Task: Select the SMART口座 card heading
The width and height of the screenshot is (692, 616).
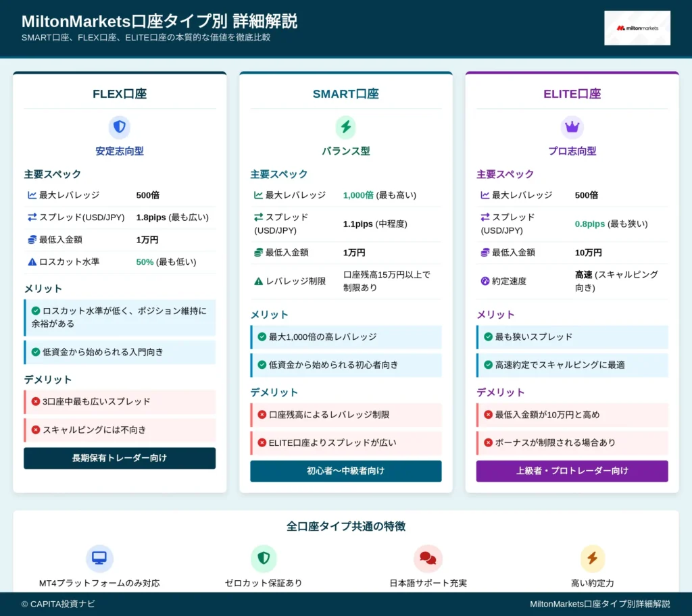Action: [345, 94]
